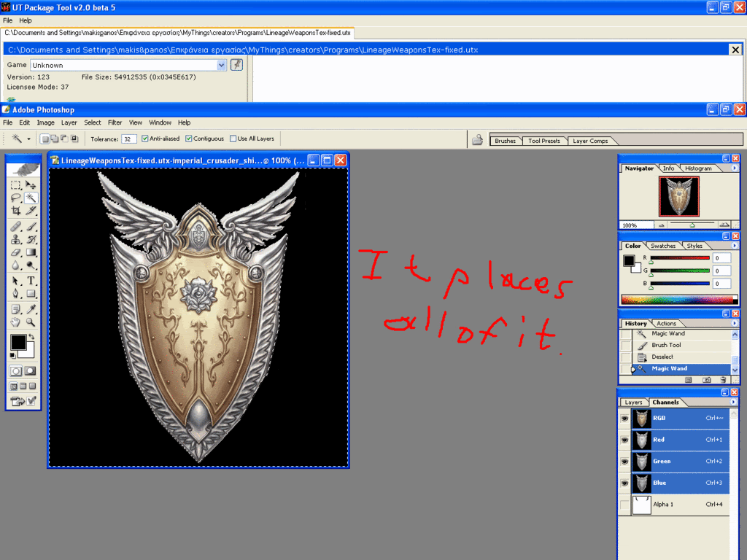Screen dimensions: 747x560
Task: Choose the Eyedropper tool
Action: 31,308
